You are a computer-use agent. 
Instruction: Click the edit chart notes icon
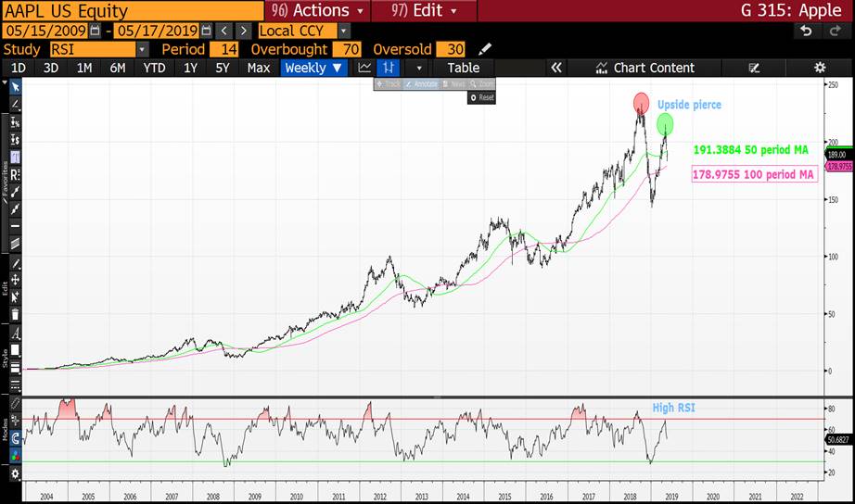pos(754,68)
